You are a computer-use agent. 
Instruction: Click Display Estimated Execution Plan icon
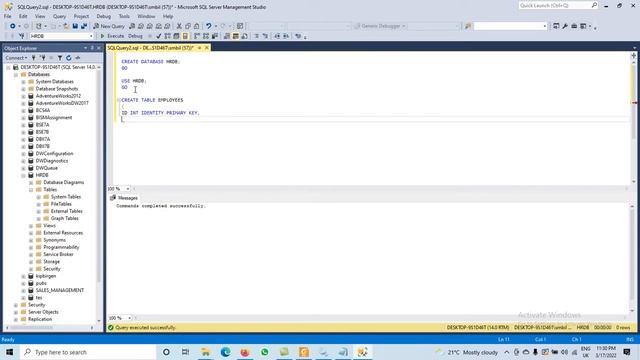pos(167,36)
